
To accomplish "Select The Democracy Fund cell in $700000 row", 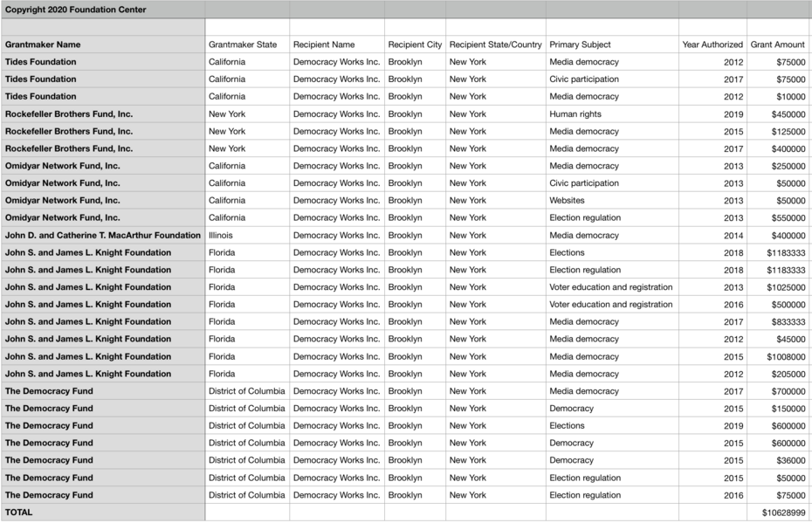I will [102, 391].
